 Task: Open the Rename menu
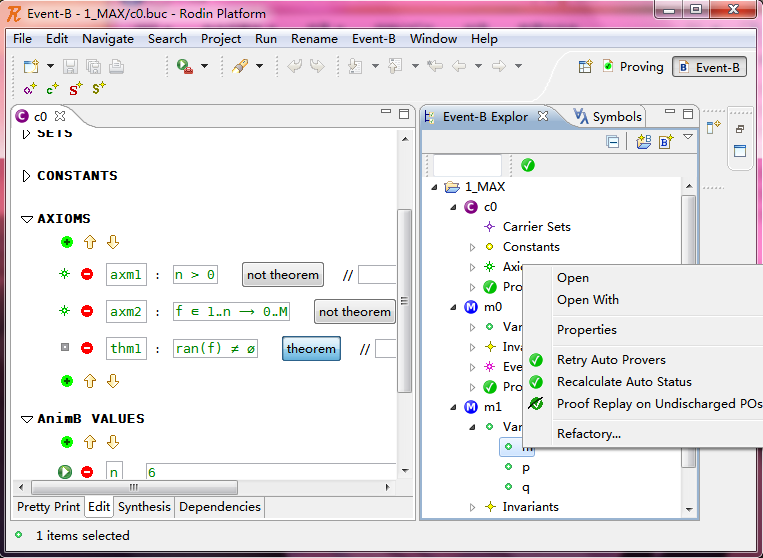pyautogui.click(x=314, y=39)
